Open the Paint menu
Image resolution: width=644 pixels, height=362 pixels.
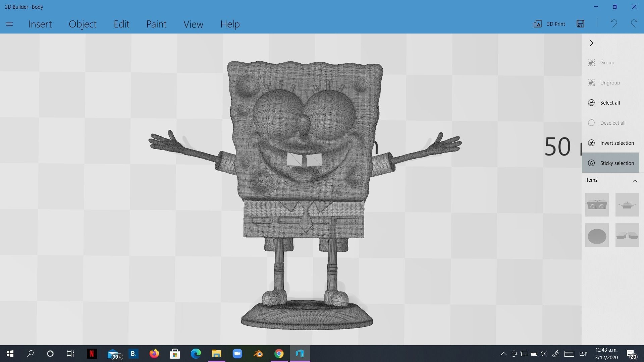(x=156, y=24)
